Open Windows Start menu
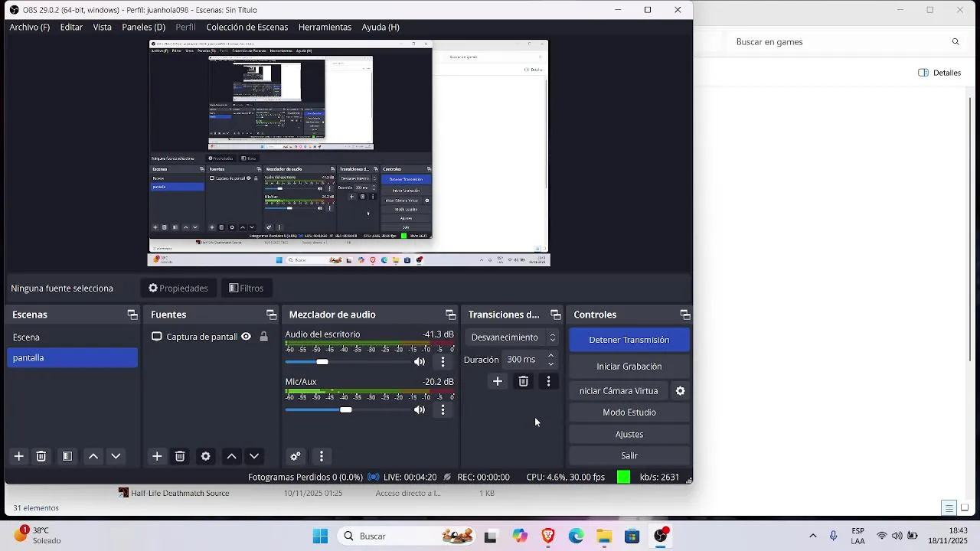This screenshot has height=551, width=980. tap(320, 536)
